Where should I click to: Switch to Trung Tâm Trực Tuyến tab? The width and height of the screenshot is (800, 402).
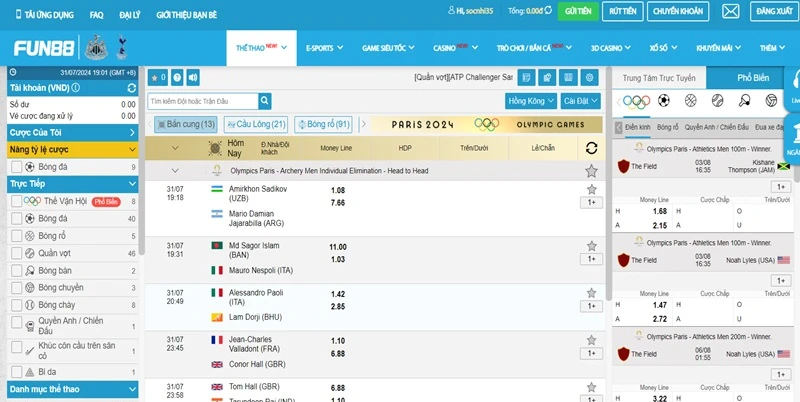[x=658, y=77]
